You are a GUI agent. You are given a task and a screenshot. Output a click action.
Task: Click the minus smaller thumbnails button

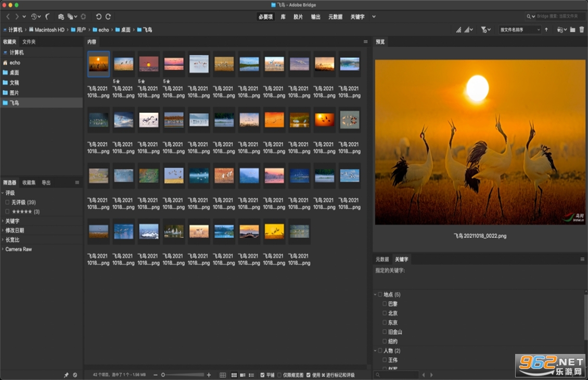(156, 375)
